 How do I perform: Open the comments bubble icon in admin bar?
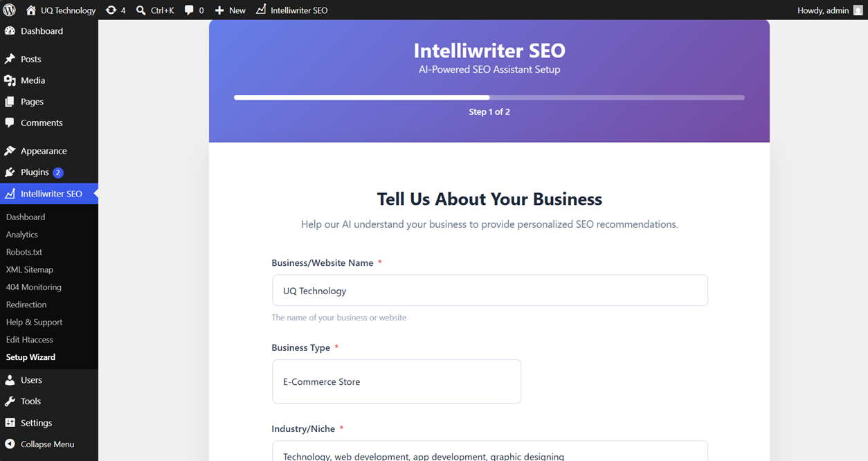point(189,10)
